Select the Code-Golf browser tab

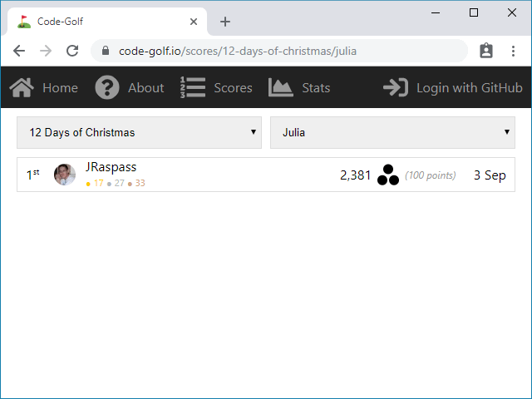point(107,22)
